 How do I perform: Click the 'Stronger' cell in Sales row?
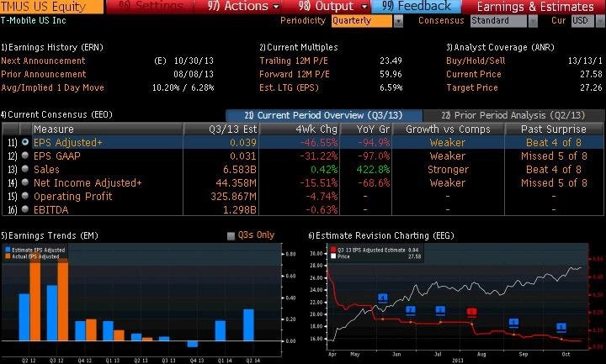pos(448,170)
